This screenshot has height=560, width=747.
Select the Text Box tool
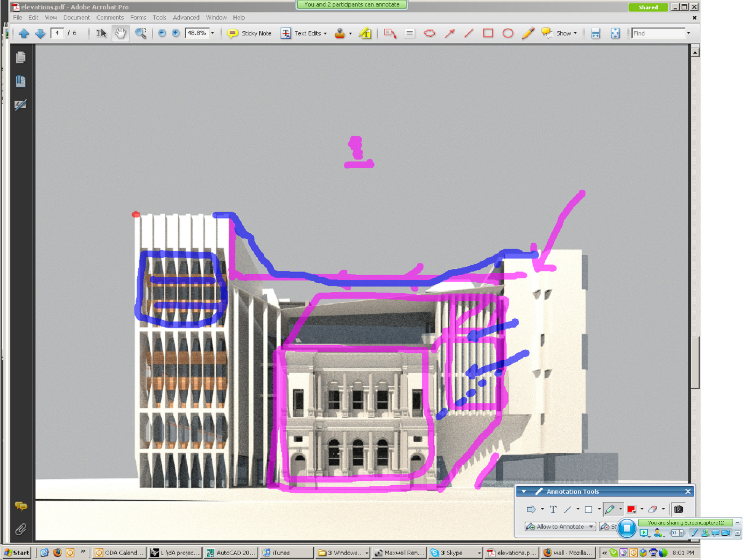pos(409,33)
